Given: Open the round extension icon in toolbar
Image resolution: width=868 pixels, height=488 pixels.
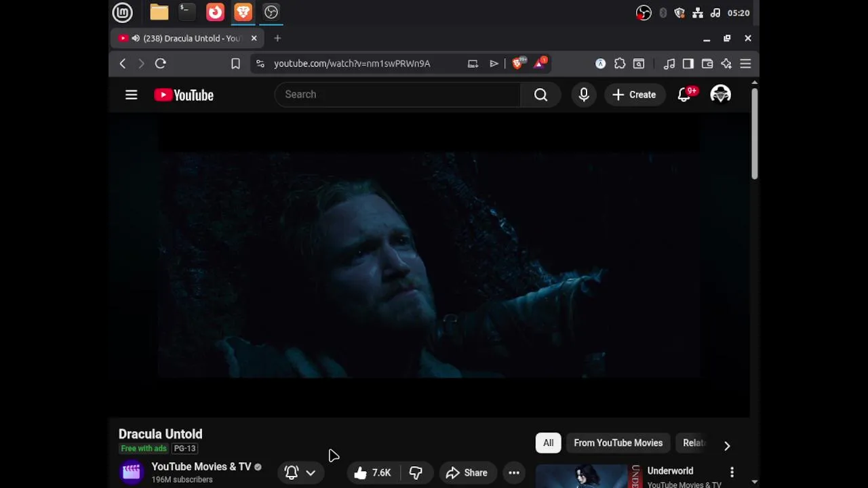Looking at the screenshot, I should pyautogui.click(x=600, y=64).
